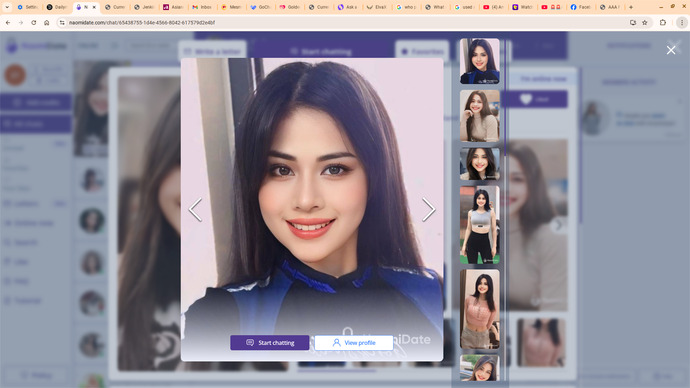This screenshot has height=388, width=690.
Task: Open the View profile button
Action: click(354, 343)
